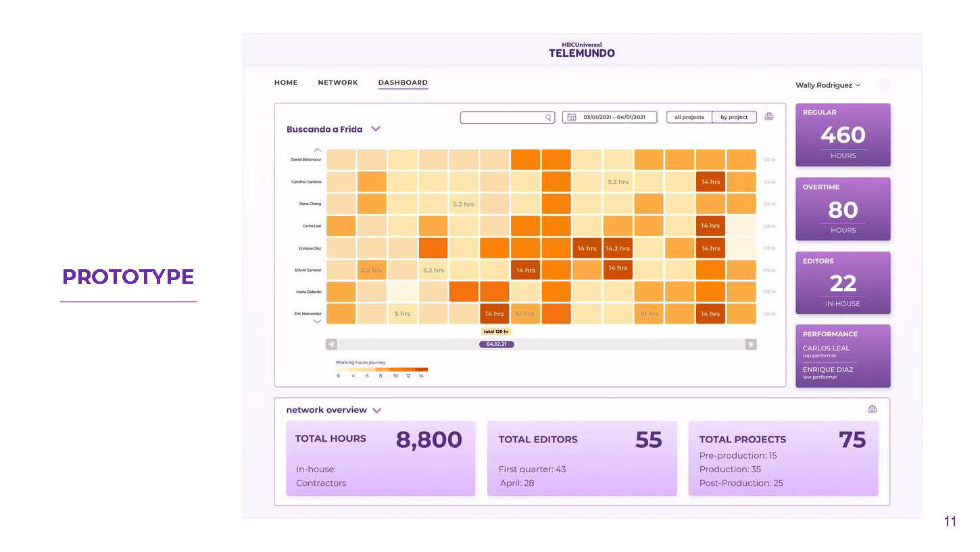Switch view to all projects
The width and height of the screenshot is (980, 552).
689,117
